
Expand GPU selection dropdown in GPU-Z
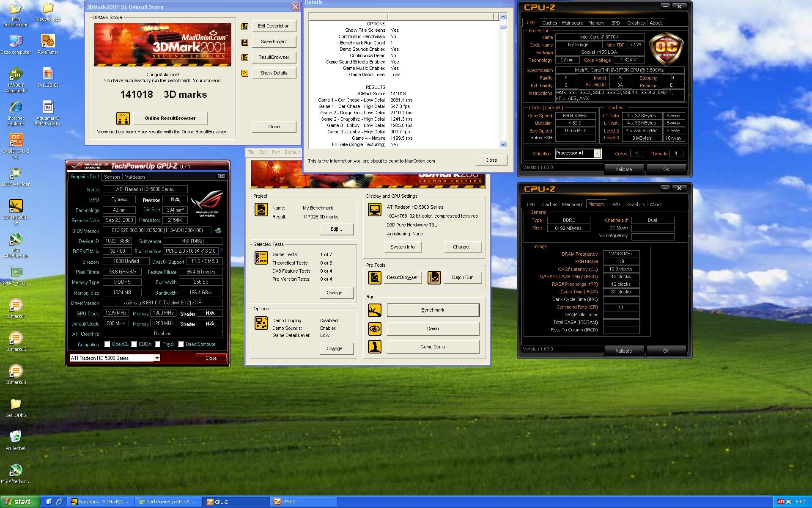point(156,358)
